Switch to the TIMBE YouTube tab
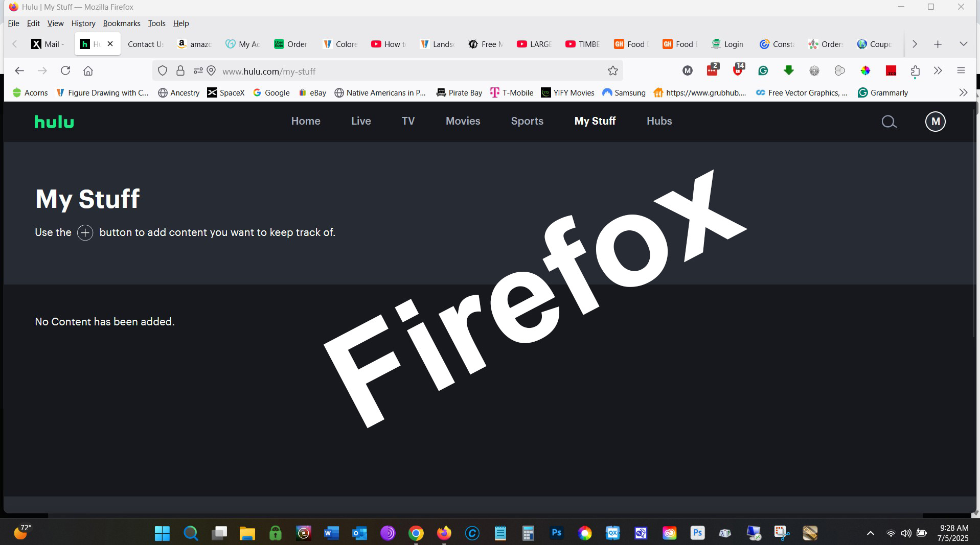The image size is (980, 545). pyautogui.click(x=582, y=44)
